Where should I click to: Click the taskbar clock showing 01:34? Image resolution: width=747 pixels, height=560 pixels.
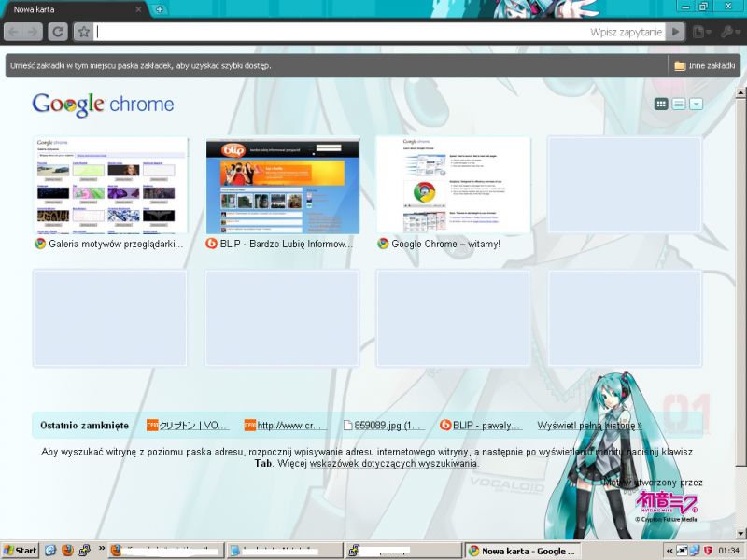(x=728, y=551)
